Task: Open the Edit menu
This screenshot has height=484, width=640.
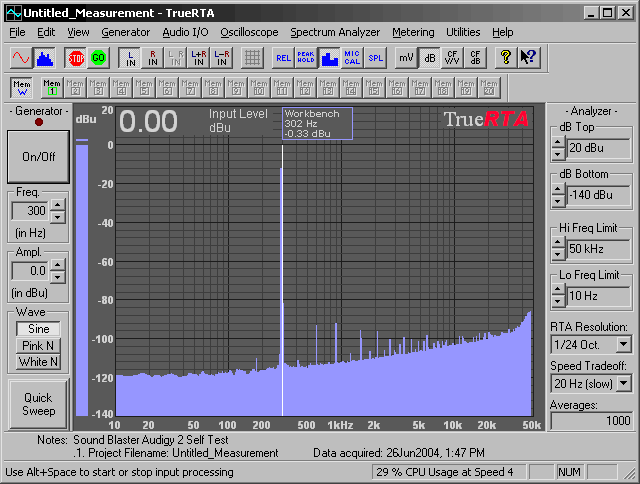Action: coord(46,32)
